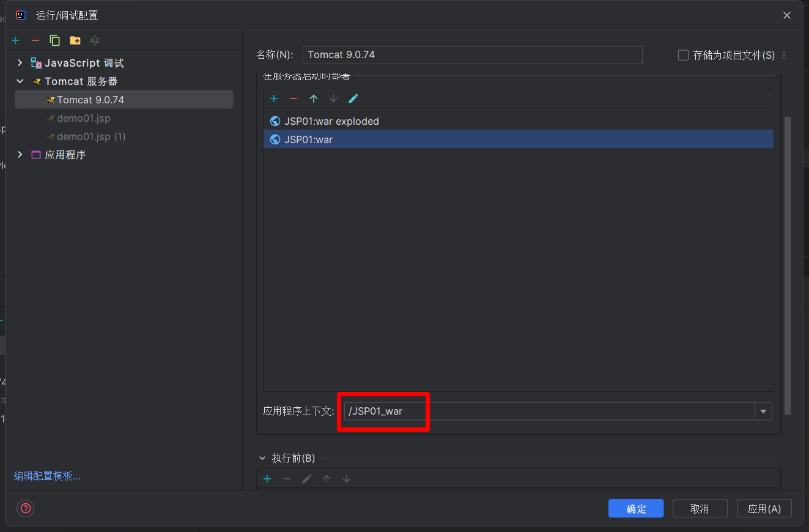Viewport: 809px width, 532px height.
Task: Click the 名称(N) field
Action: click(x=473, y=55)
